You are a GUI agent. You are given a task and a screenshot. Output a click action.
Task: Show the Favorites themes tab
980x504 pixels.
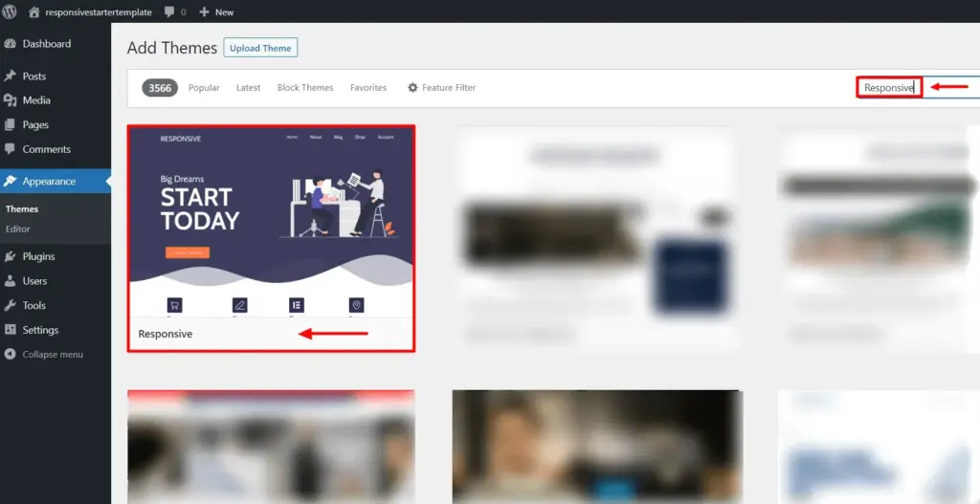click(368, 88)
